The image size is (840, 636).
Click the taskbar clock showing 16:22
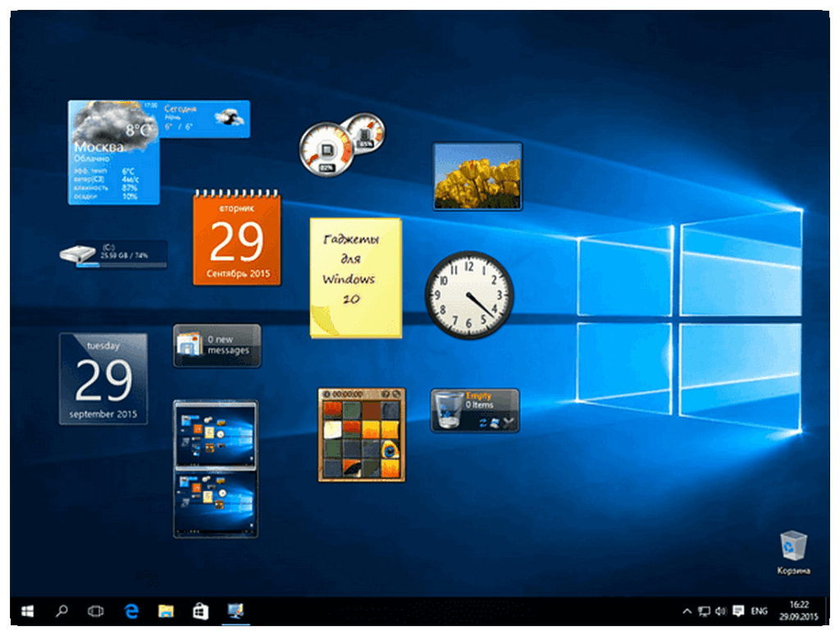799,611
